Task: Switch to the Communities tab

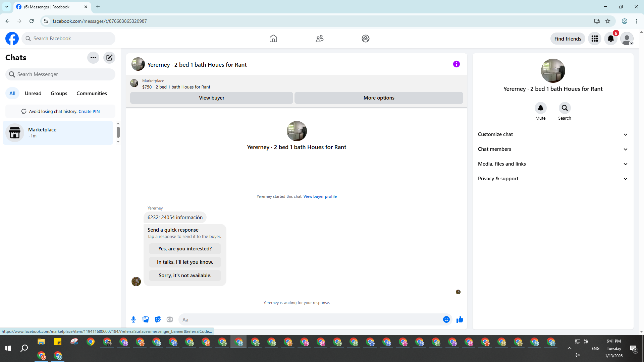Action: pyautogui.click(x=92, y=94)
